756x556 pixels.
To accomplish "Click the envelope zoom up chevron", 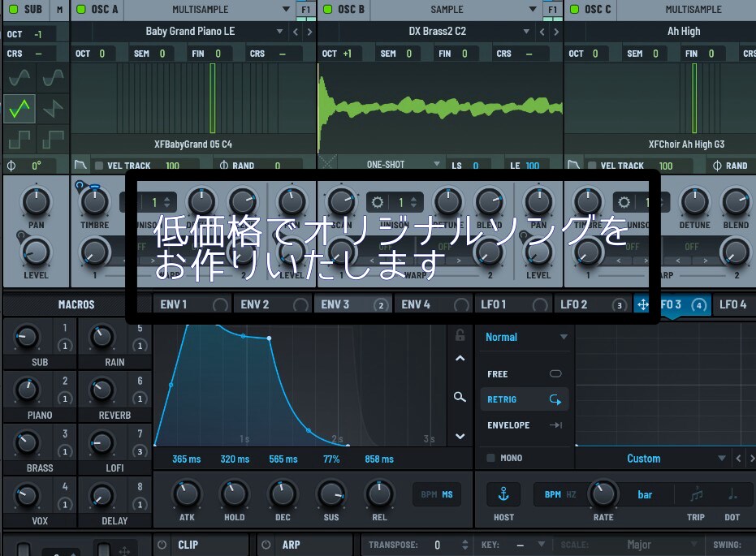I will click(460, 359).
